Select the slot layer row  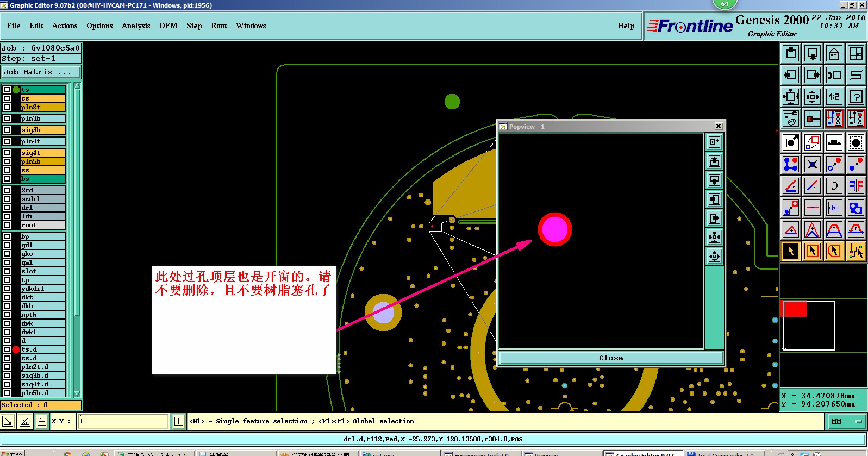pyautogui.click(x=43, y=271)
